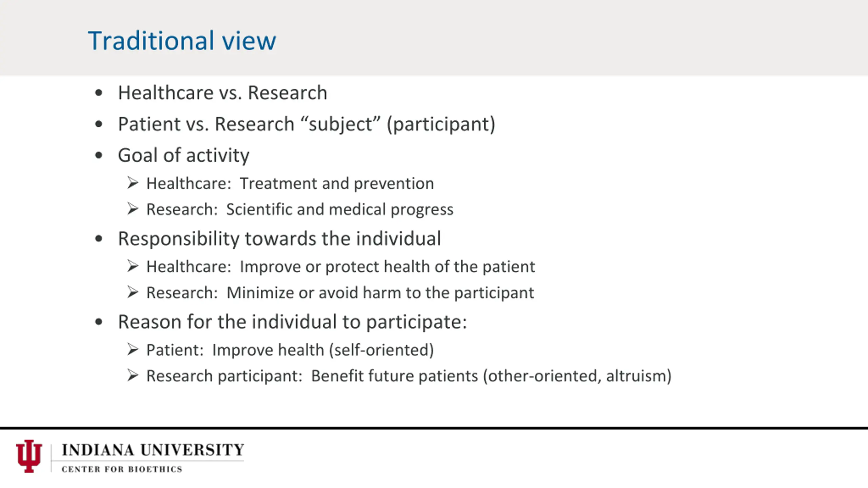Click the text other-oriented, altruism
Viewport: 868px width, 488px height.
pyautogui.click(x=577, y=376)
